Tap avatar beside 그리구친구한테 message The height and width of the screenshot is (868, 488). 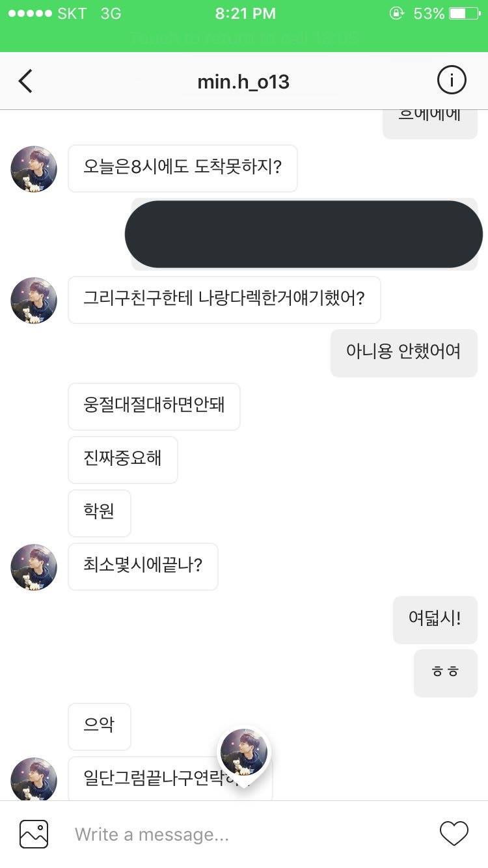click(34, 301)
